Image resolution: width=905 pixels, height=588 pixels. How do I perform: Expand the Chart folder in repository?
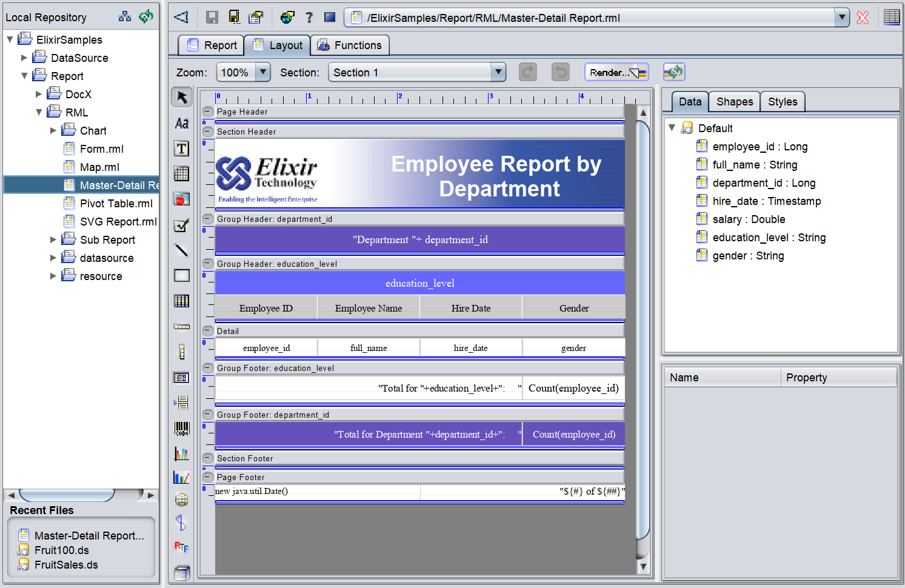(53, 130)
